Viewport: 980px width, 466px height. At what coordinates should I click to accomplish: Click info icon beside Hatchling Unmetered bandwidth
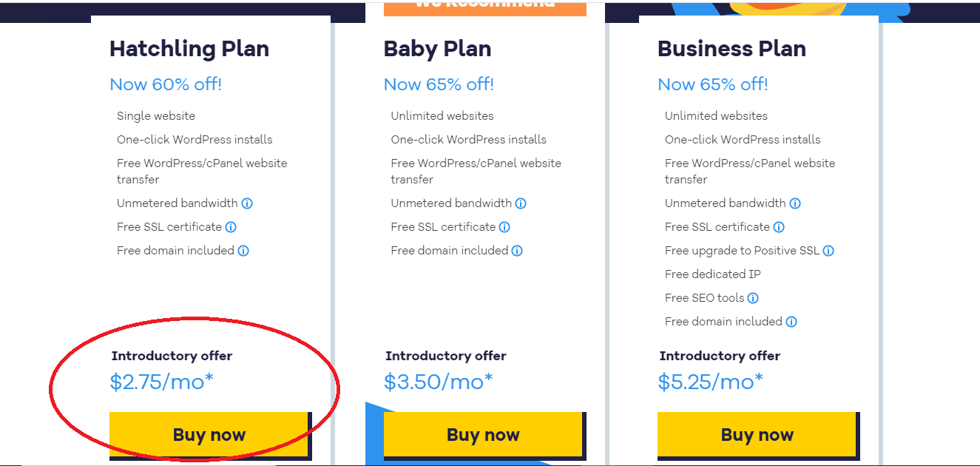pyautogui.click(x=247, y=203)
